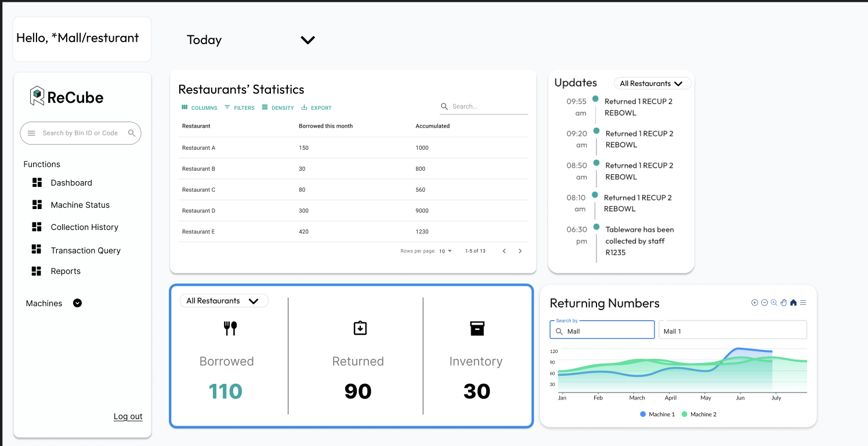The image size is (868, 446).
Task: Click the Hello Mall/resturant greeting
Action: point(78,38)
